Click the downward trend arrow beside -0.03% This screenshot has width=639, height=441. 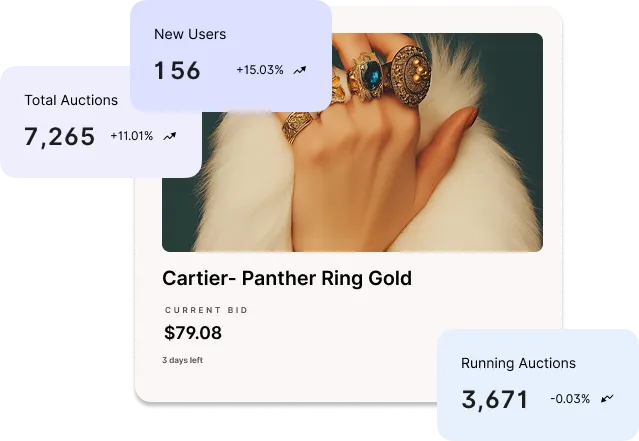(x=607, y=398)
